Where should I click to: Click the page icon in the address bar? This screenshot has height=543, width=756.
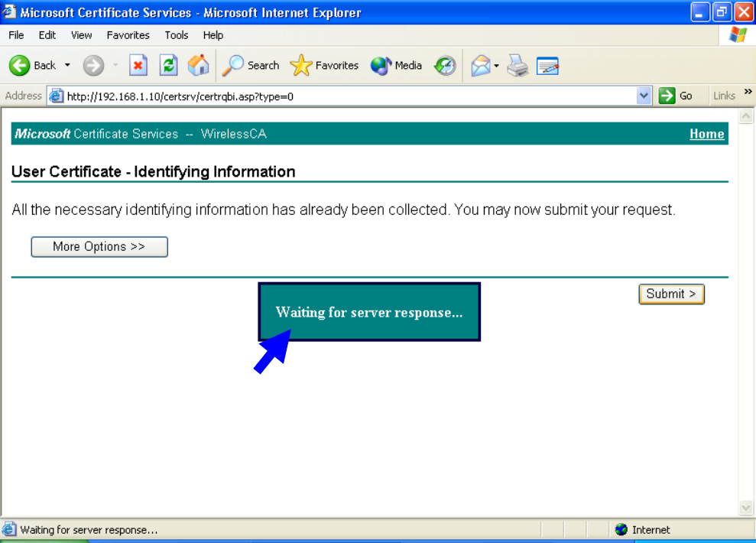click(57, 96)
